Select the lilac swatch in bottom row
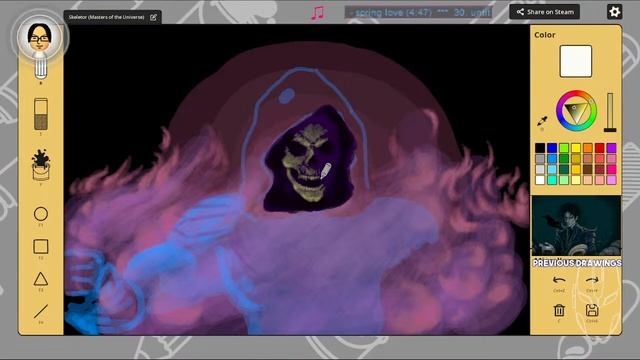This screenshot has height=360, width=640. [611, 180]
